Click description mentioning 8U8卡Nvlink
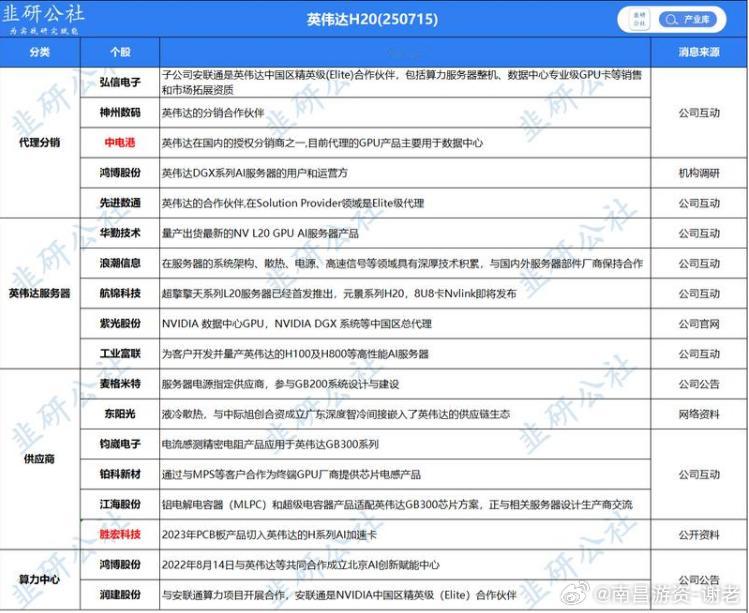This screenshot has height=613, width=749. [339, 293]
